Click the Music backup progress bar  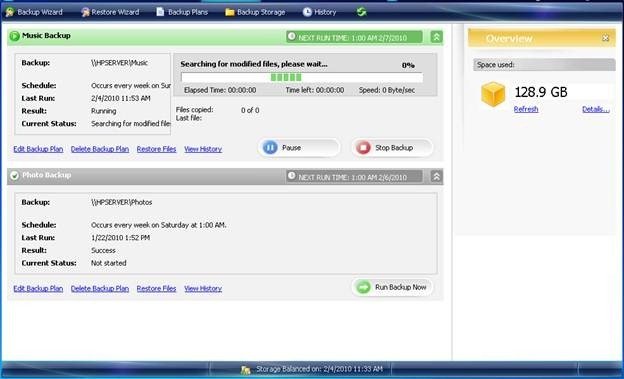302,77
